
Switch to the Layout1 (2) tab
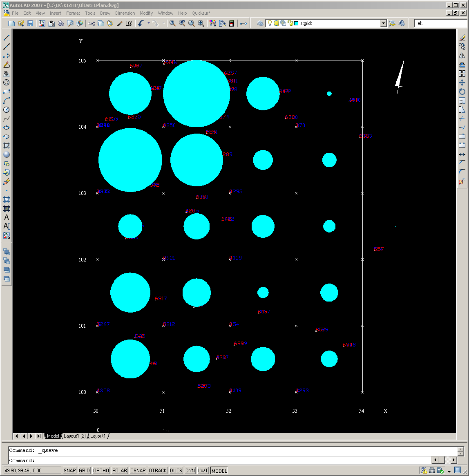pyautogui.click(x=75, y=436)
